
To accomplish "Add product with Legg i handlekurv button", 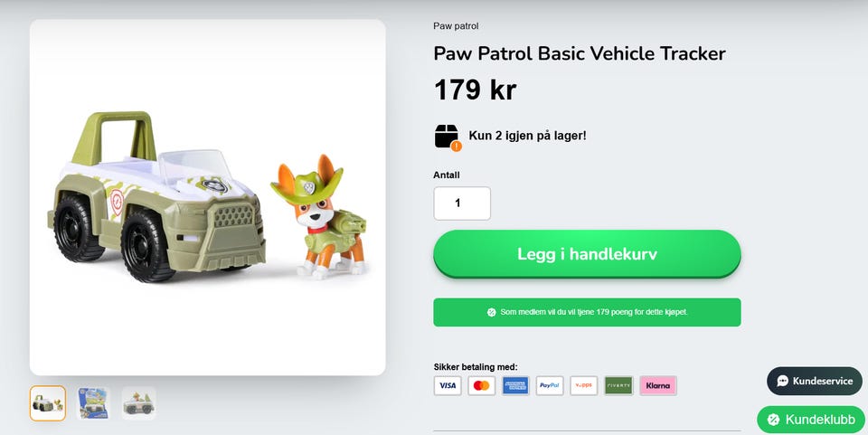I will 587,254.
